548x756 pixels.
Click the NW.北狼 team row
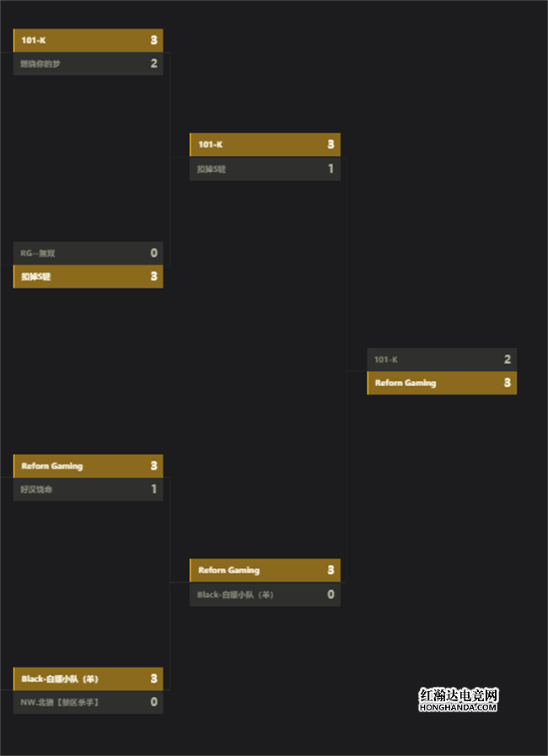[88, 702]
